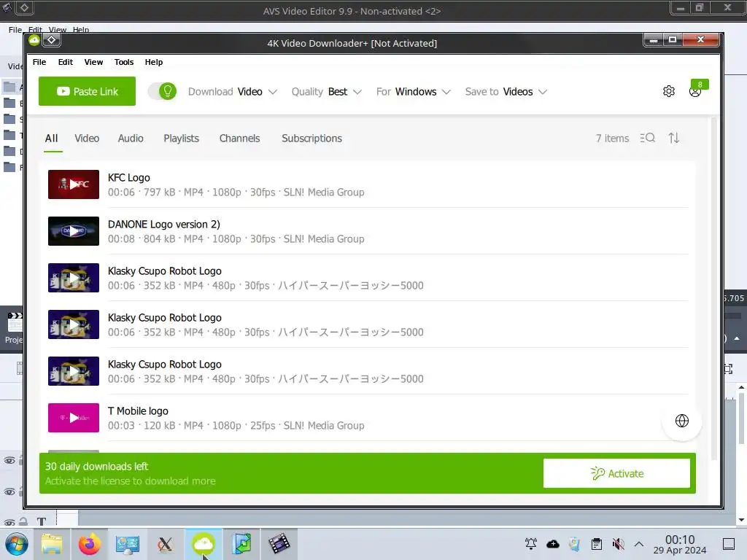Click the 7 items counter
The width and height of the screenshot is (747, 560).
tap(612, 139)
